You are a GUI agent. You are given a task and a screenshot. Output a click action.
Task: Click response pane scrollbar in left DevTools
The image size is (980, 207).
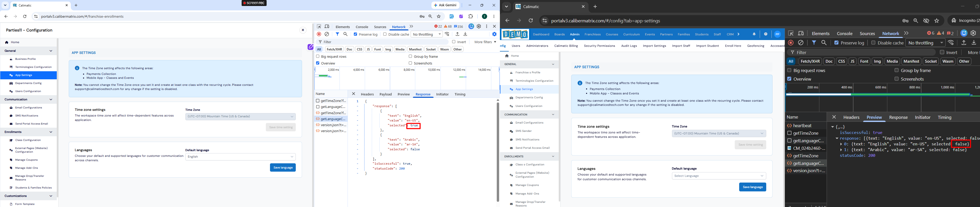click(x=498, y=152)
